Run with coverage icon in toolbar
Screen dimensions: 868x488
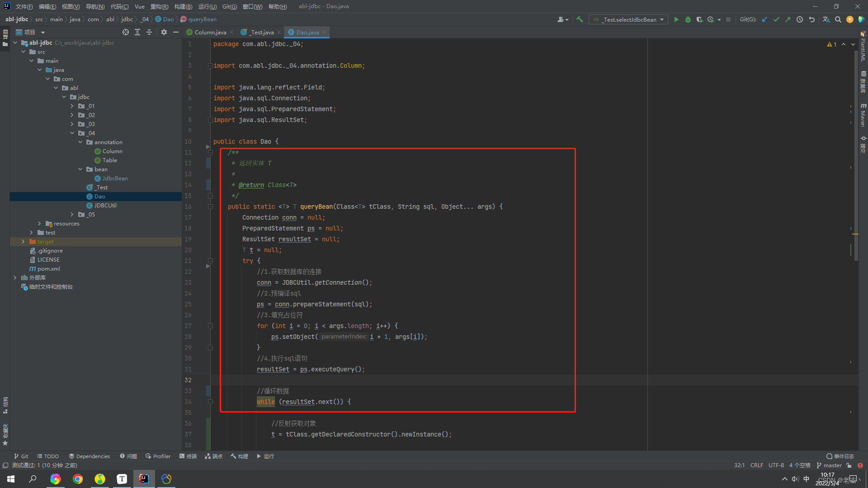699,19
